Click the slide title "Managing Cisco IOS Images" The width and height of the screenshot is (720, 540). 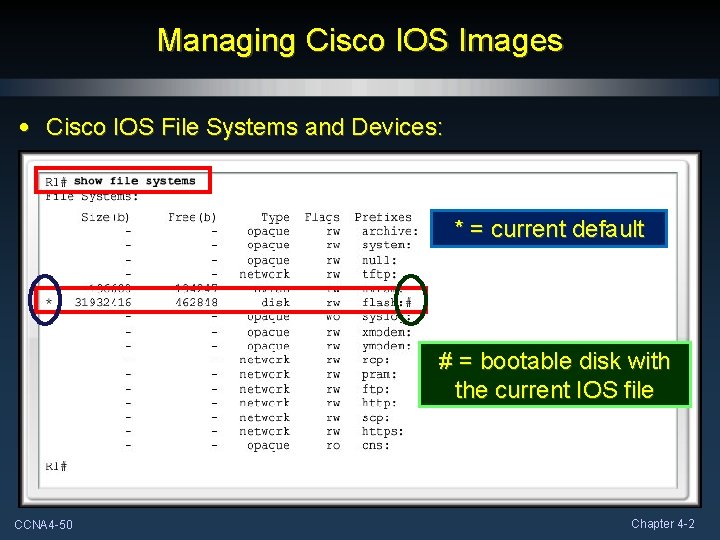[x=360, y=40]
